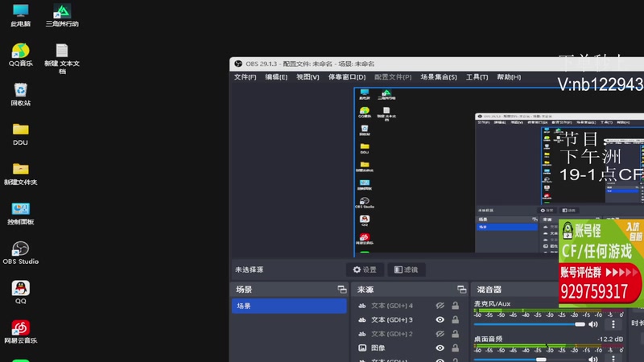Hide the 文本 (GDI+) 3 source
The image size is (644, 362).
click(x=440, y=319)
